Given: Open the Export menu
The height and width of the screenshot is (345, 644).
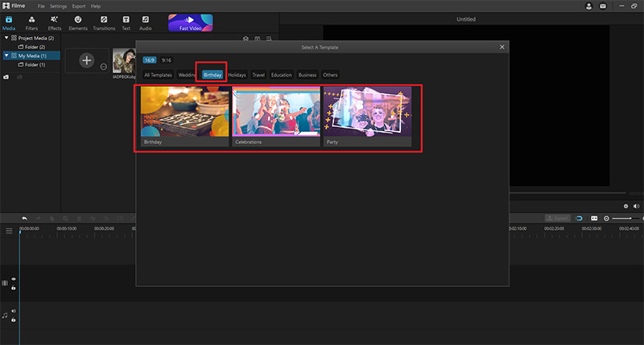Looking at the screenshot, I should click(x=78, y=6).
